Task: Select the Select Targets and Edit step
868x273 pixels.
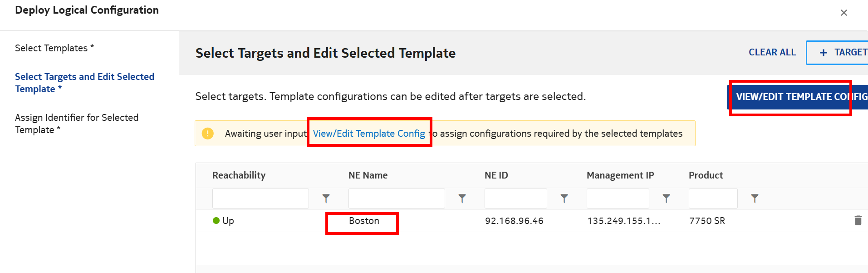Action: [x=84, y=83]
